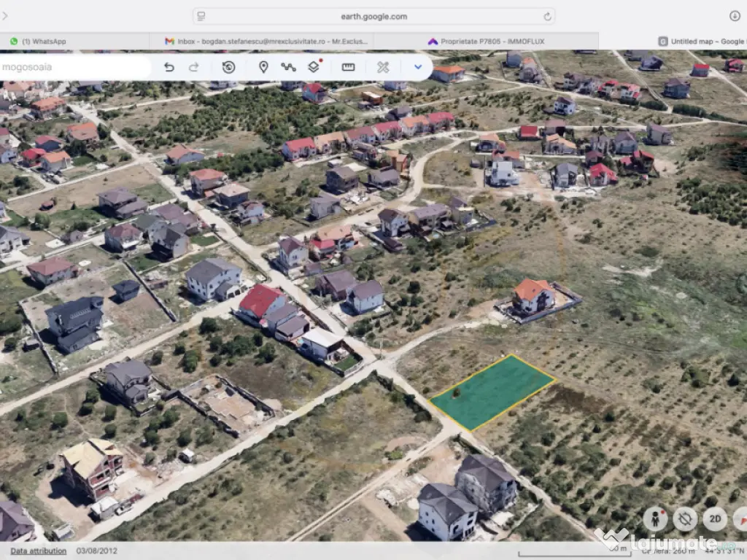747x560 pixels.
Task: Select the draw path or polygon tool
Action: 288,67
